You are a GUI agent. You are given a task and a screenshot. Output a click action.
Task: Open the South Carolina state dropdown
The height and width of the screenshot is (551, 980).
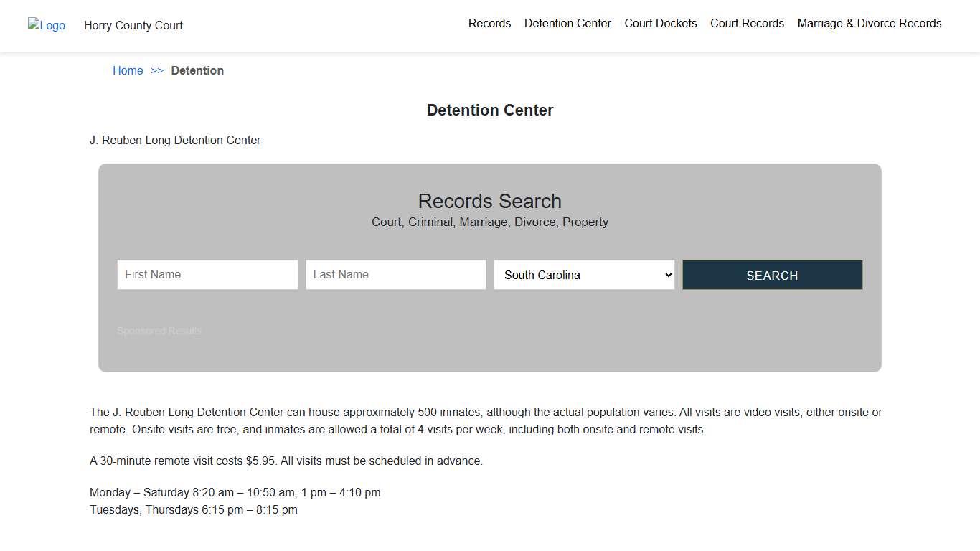(583, 275)
